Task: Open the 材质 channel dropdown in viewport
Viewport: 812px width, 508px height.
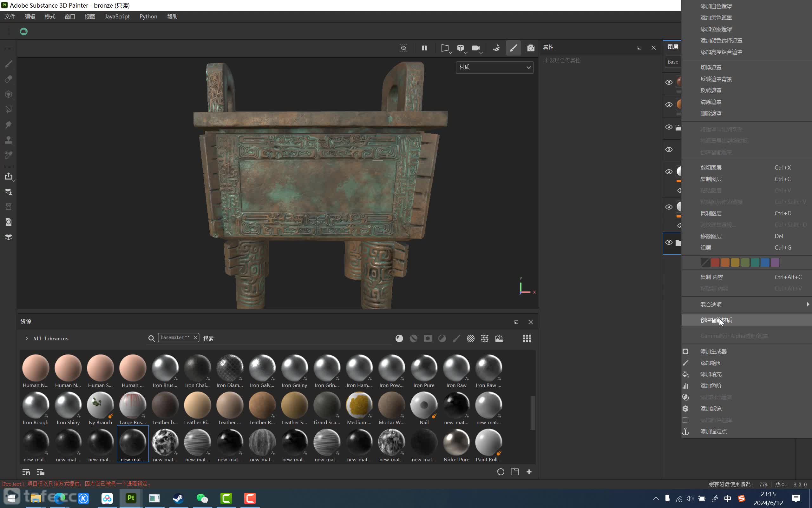Action: (494, 67)
